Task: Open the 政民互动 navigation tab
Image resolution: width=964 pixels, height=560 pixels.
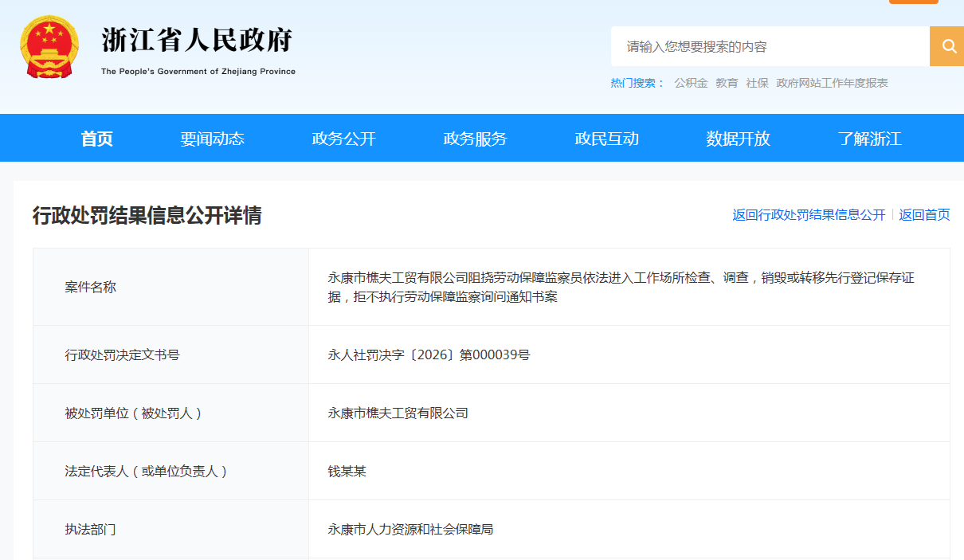Action: click(x=606, y=139)
